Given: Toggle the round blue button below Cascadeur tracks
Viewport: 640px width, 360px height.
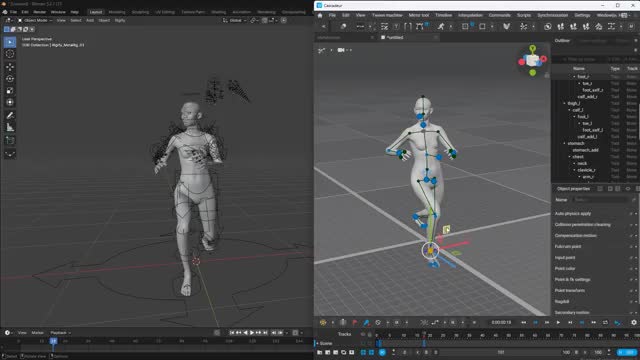Looking at the screenshot, I should pyautogui.click(x=382, y=352).
